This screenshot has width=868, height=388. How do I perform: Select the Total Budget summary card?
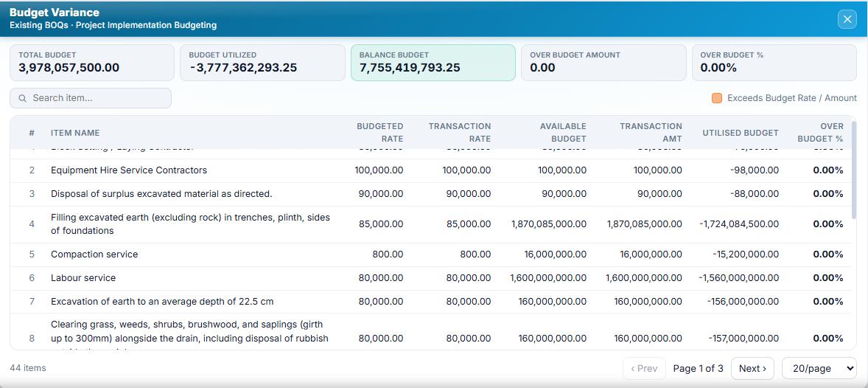[x=92, y=63]
